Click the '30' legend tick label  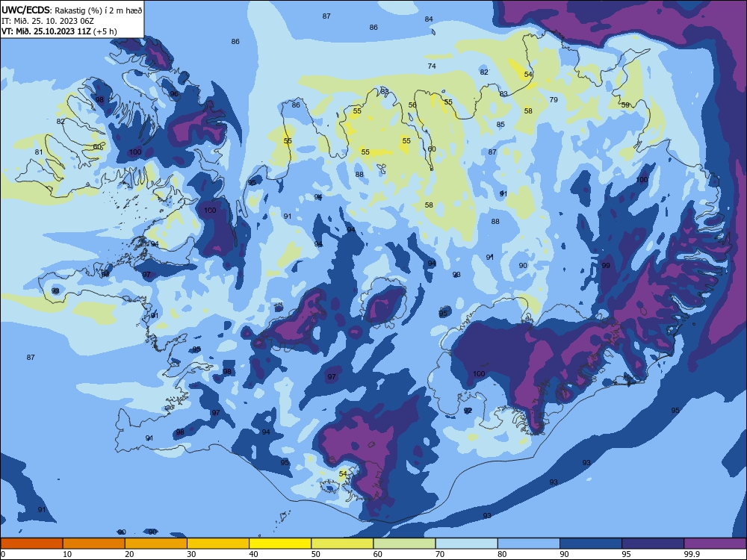point(191,554)
